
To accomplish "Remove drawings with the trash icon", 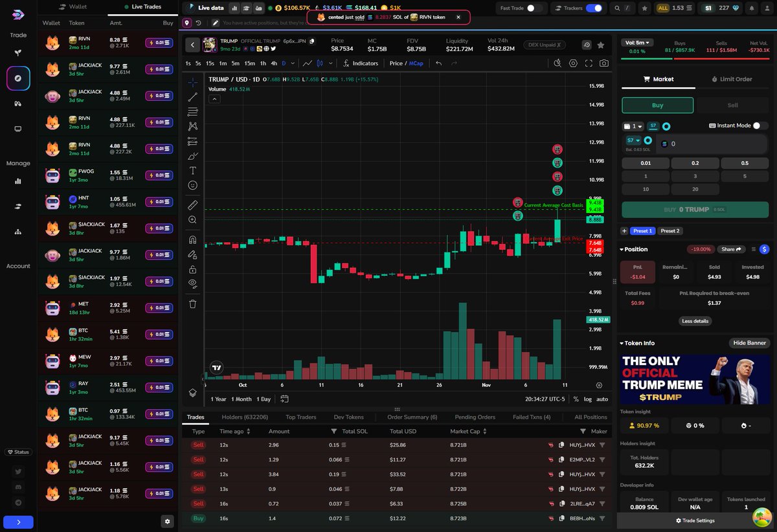I will [x=192, y=304].
